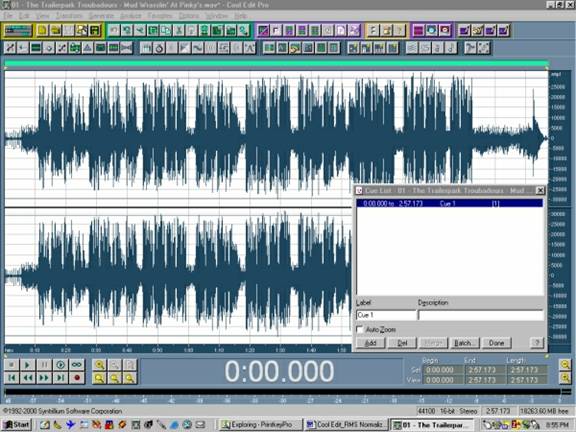The height and width of the screenshot is (432, 576).
Task: Switch to Exploring - PinkeyPro taskbar window
Action: (x=261, y=425)
